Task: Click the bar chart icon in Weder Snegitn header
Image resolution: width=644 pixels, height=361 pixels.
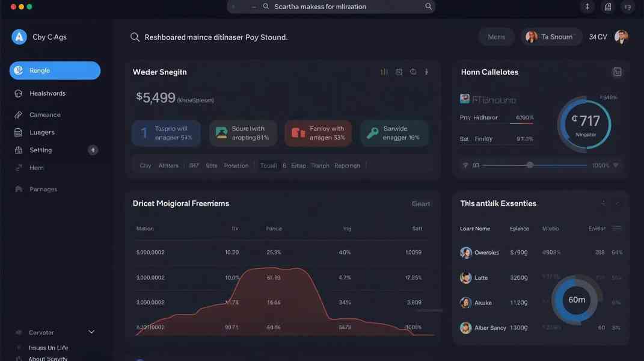Action: point(384,72)
